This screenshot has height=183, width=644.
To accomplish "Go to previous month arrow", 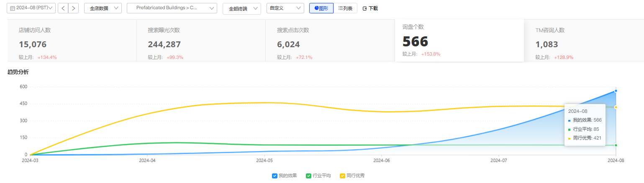I will tap(63, 8).
